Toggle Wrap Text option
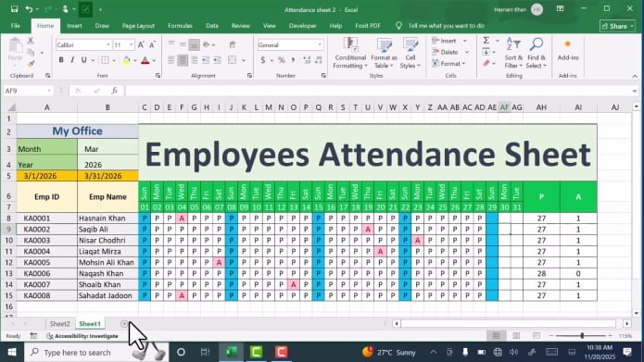The width and height of the screenshot is (644, 362). pos(232,44)
